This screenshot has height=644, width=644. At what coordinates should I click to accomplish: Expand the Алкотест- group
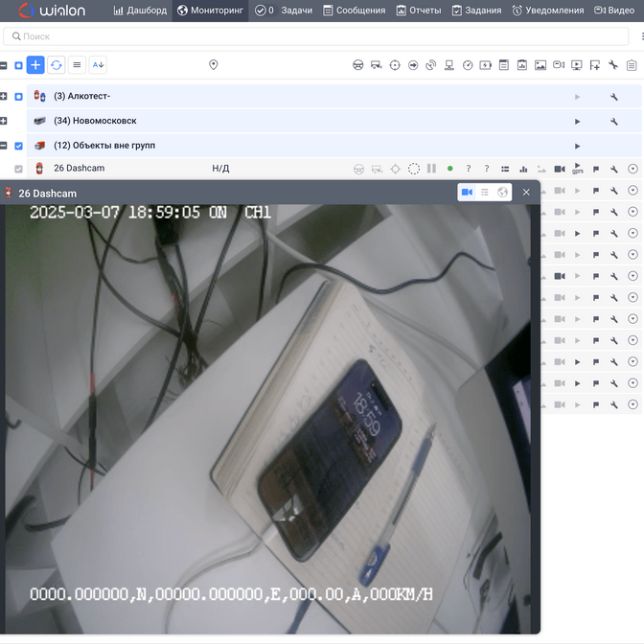pos(4,97)
